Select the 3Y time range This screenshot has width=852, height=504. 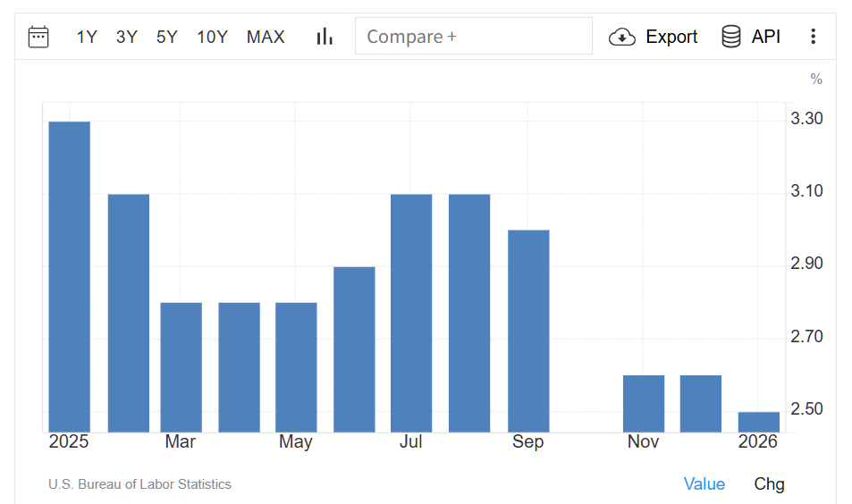point(127,37)
